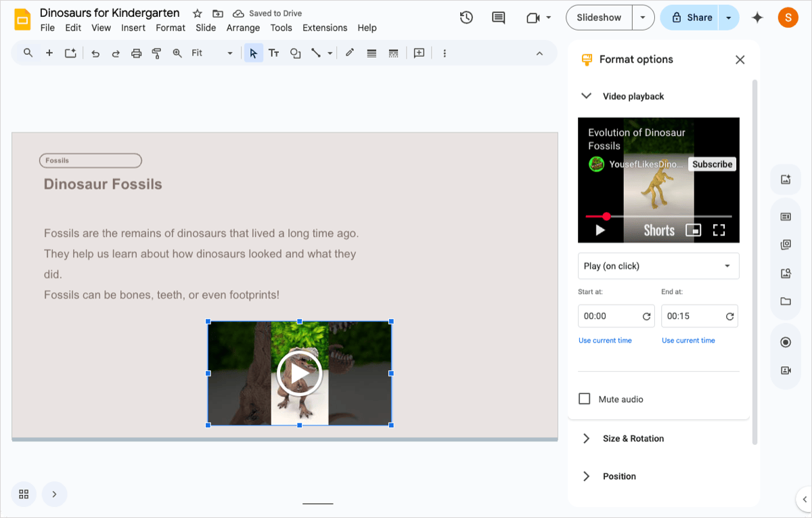Open the Slide menu
Image resolution: width=812 pixels, height=518 pixels.
tap(206, 28)
